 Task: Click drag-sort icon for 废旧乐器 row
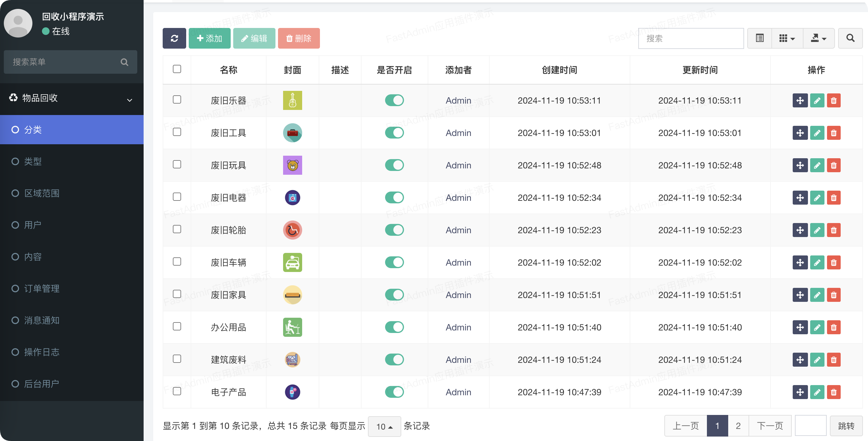tap(800, 100)
